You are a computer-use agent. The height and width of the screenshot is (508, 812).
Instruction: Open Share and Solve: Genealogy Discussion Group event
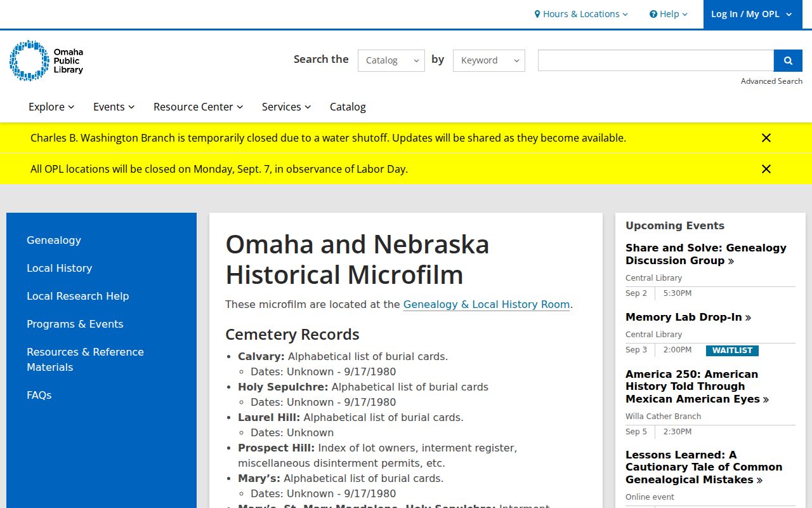[705, 254]
